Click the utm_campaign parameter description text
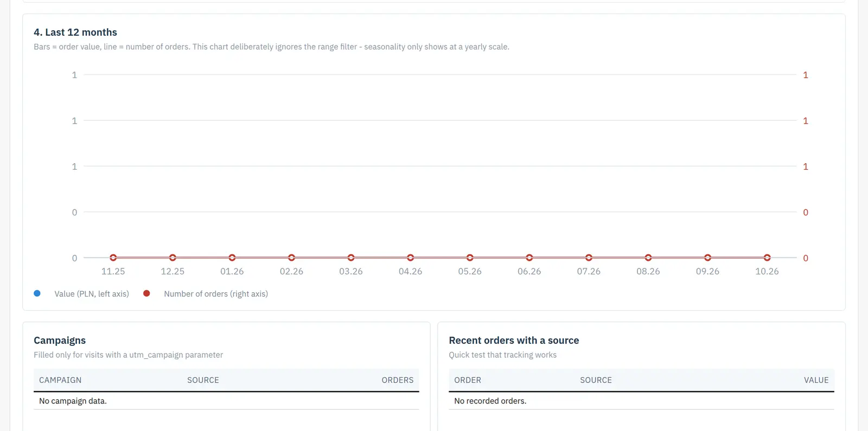 coord(128,355)
